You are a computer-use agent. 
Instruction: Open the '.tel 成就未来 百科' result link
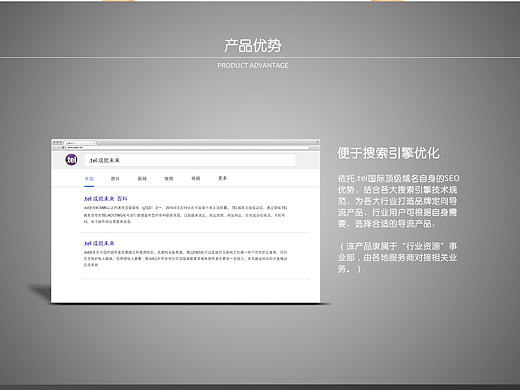click(x=106, y=199)
